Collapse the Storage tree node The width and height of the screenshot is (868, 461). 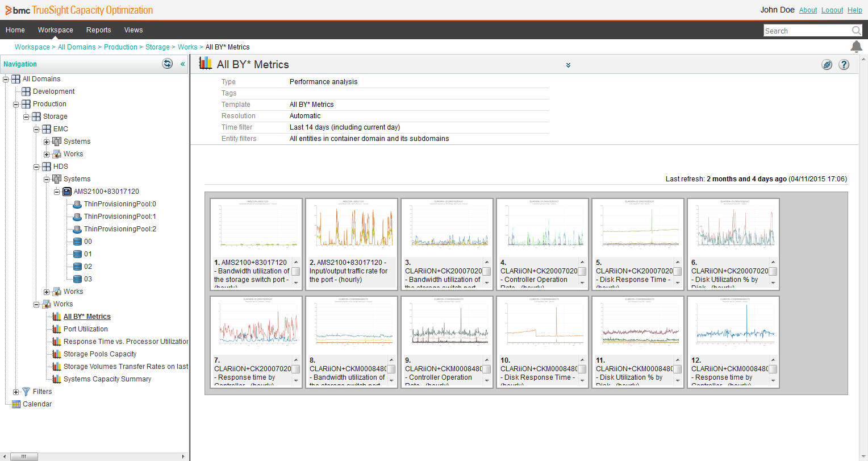(x=26, y=117)
